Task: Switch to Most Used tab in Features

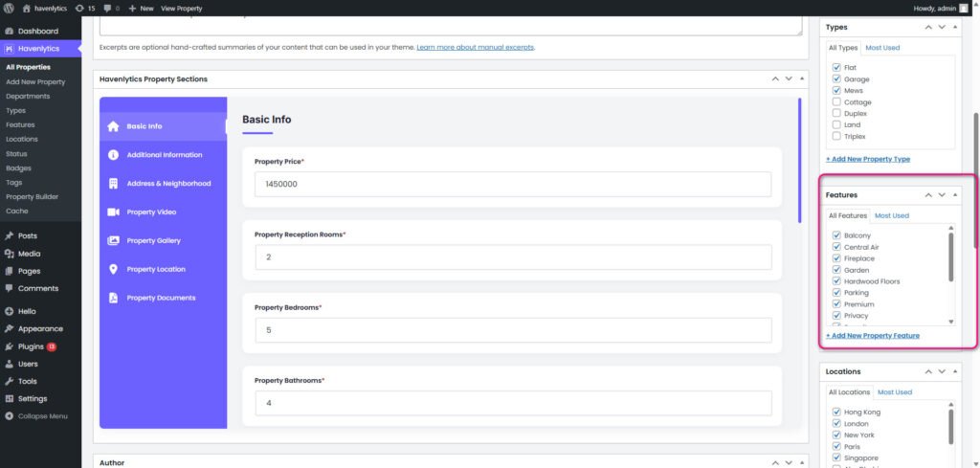Action: (x=891, y=216)
